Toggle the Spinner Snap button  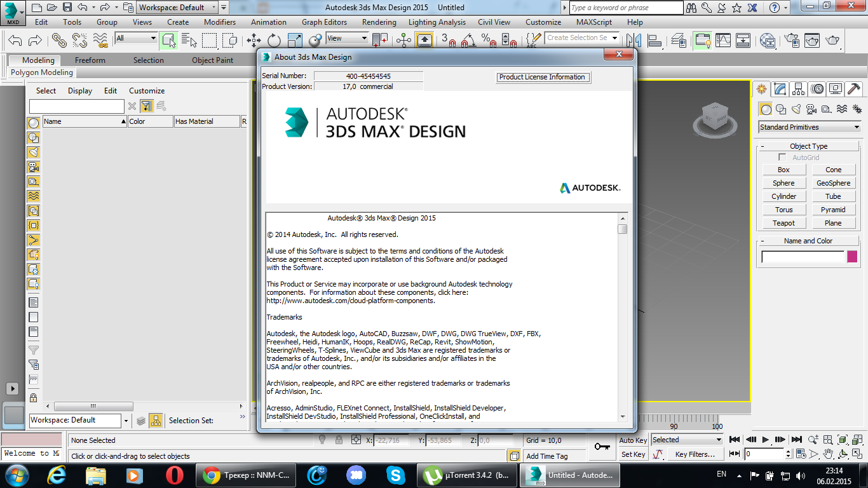508,40
